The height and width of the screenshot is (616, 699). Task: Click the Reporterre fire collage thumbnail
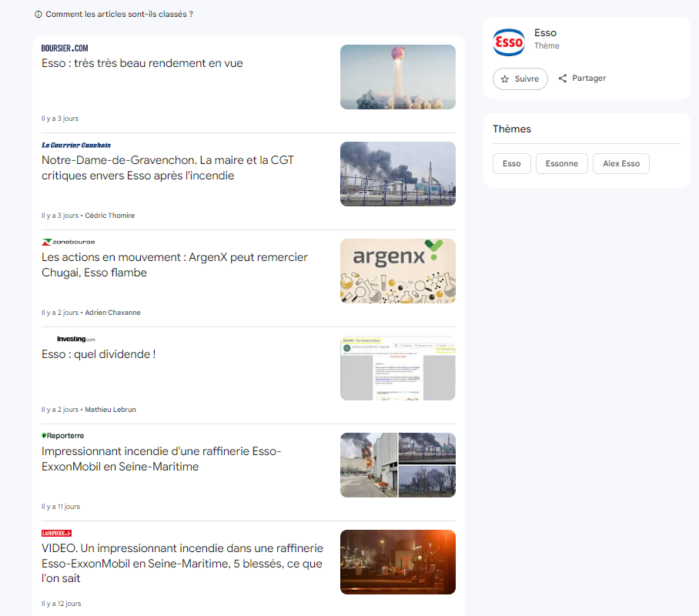[x=398, y=465]
